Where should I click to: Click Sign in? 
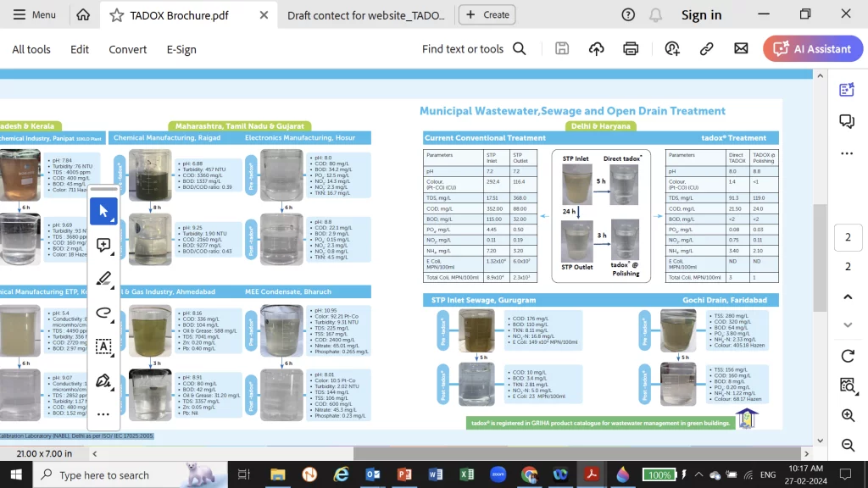[x=701, y=15]
